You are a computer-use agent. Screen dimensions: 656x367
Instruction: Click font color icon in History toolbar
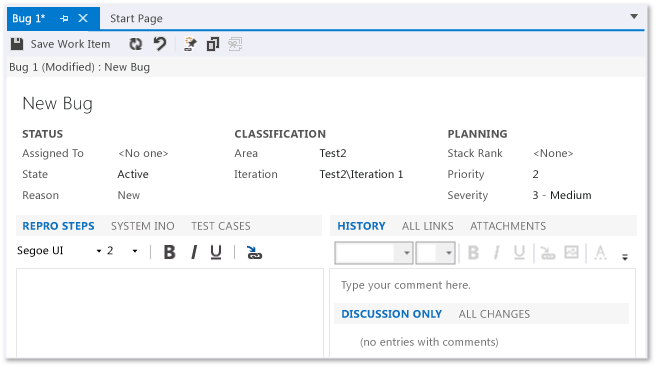click(x=600, y=253)
